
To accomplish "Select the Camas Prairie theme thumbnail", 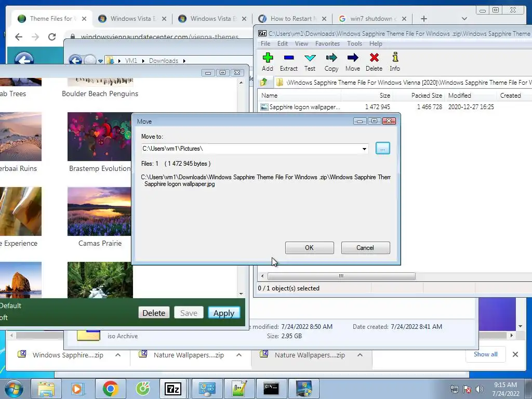I will pyautogui.click(x=100, y=211).
